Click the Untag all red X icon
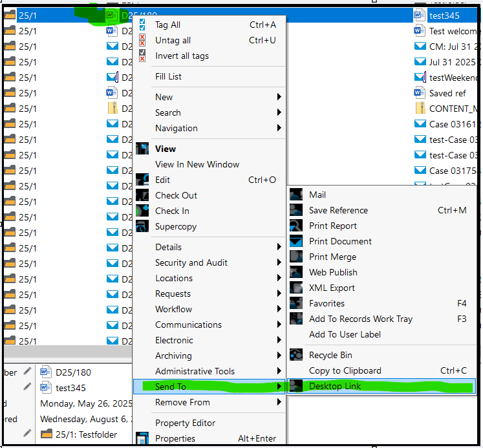483x448 pixels. click(142, 40)
